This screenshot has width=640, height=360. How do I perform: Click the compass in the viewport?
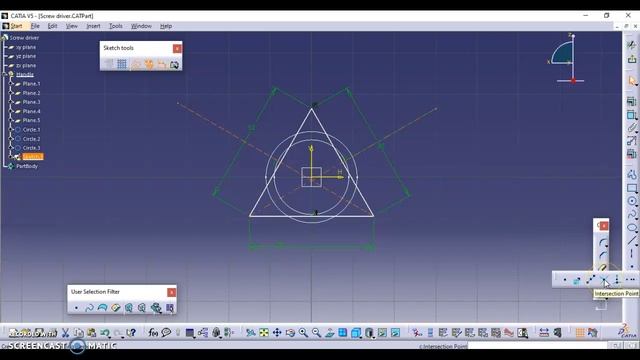point(567,59)
